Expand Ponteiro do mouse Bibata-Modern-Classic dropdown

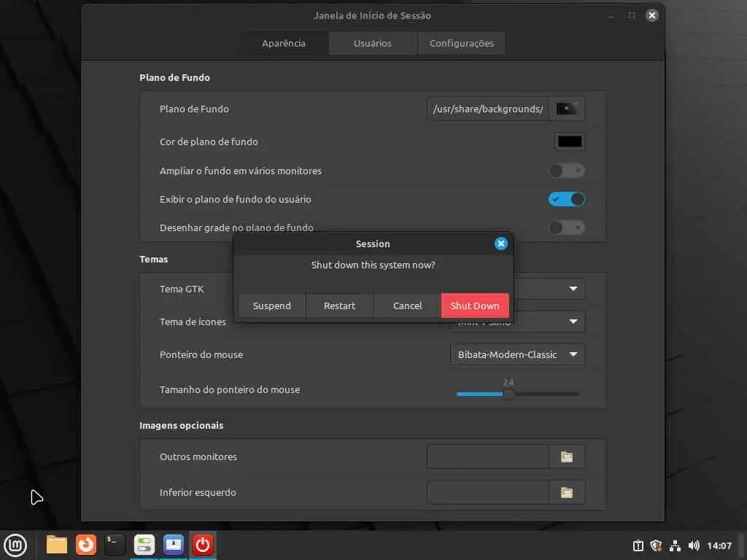point(517,355)
